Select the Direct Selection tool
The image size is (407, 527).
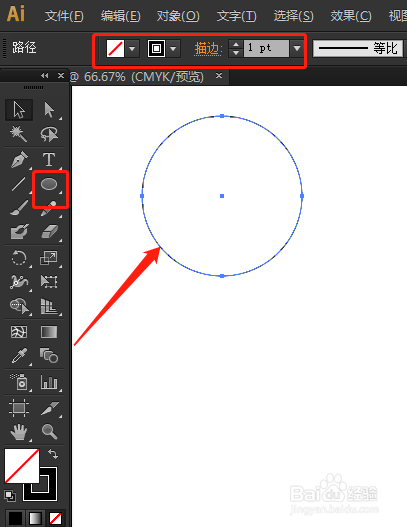click(x=49, y=110)
